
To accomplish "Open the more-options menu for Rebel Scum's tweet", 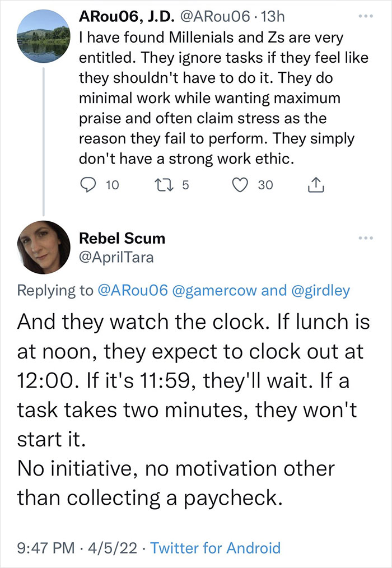I will (x=365, y=237).
